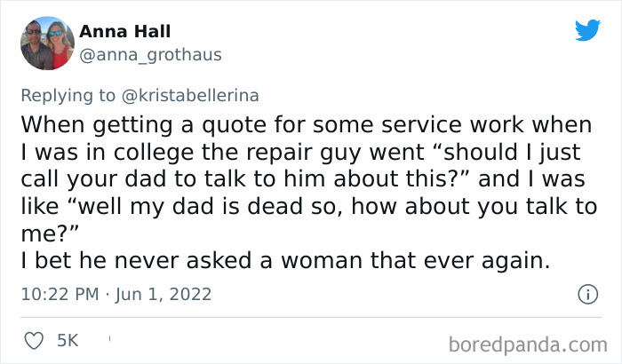
Task: Select the Jun 1, 2022 date
Action: point(164,293)
